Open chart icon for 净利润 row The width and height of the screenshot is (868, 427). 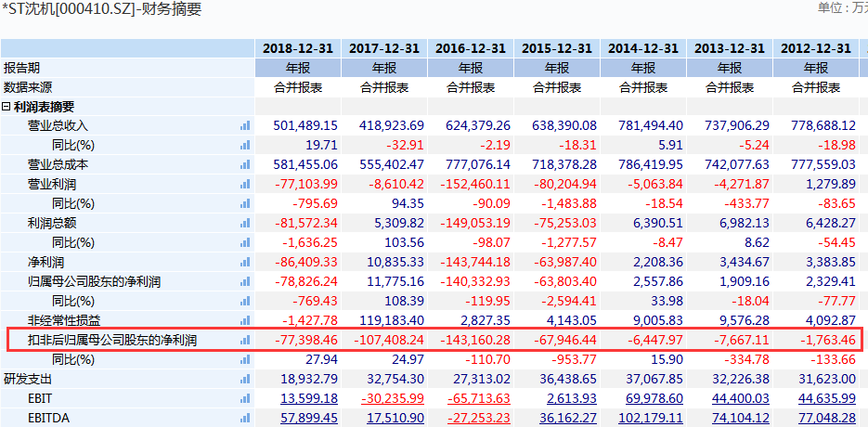click(245, 262)
